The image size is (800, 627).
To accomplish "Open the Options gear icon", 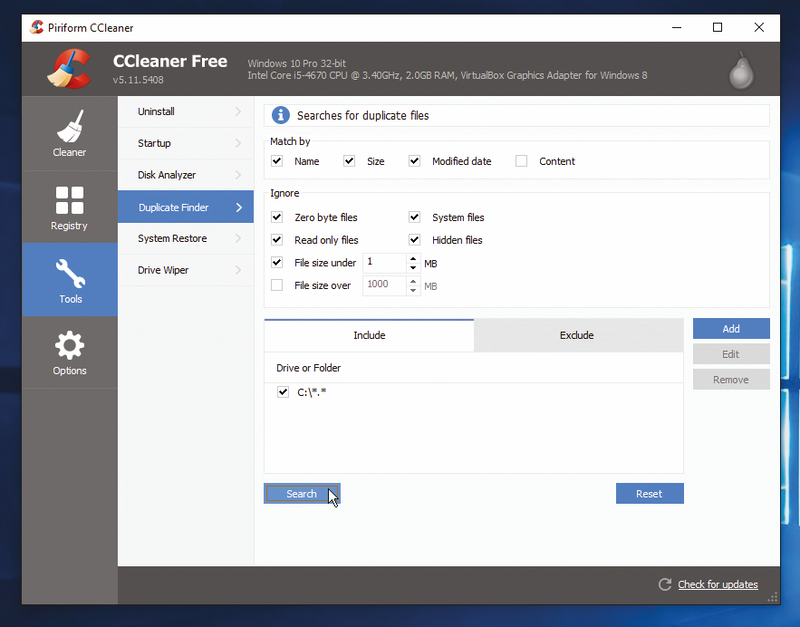I will click(69, 345).
